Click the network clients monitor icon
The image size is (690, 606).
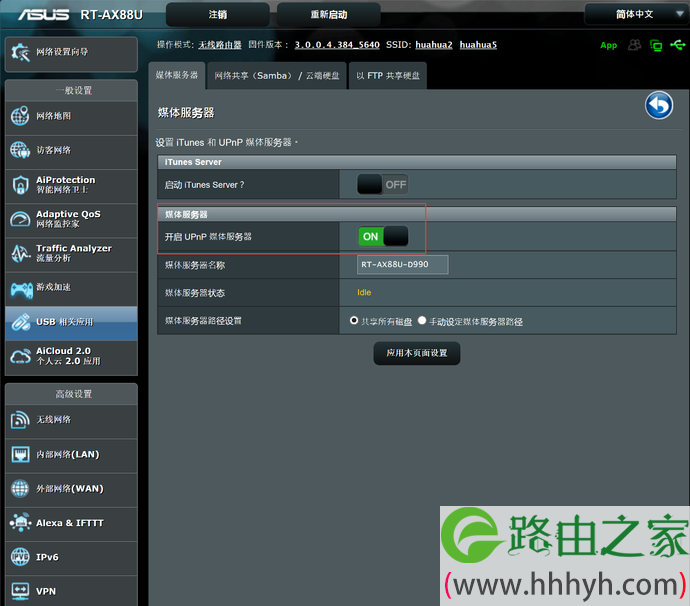click(x=656, y=45)
